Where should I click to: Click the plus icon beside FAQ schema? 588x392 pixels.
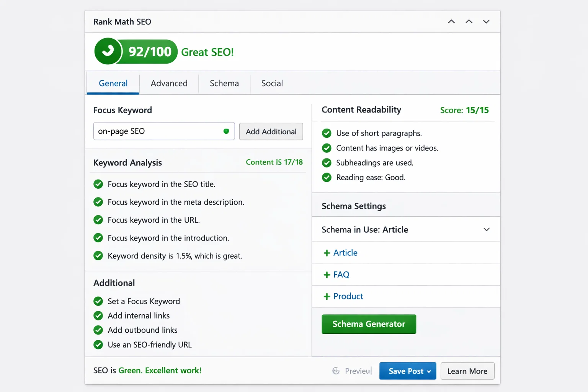tap(327, 275)
